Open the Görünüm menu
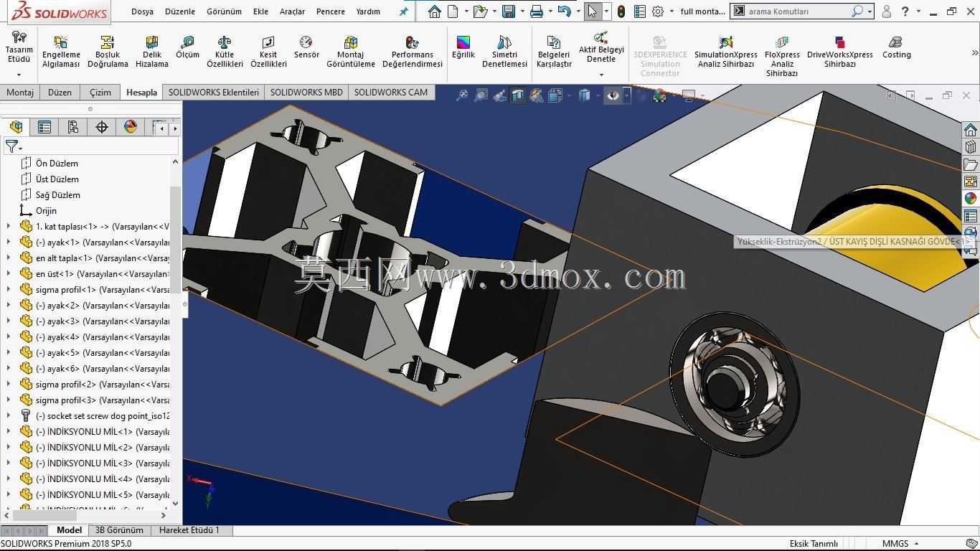Screen dimensions: 980x551 point(224,11)
